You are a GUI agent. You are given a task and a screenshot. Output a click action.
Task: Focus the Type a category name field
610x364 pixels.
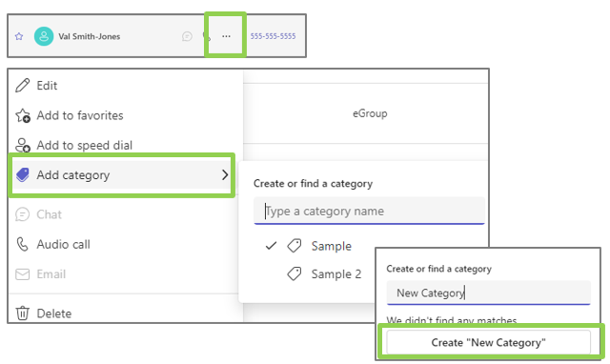pos(369,211)
